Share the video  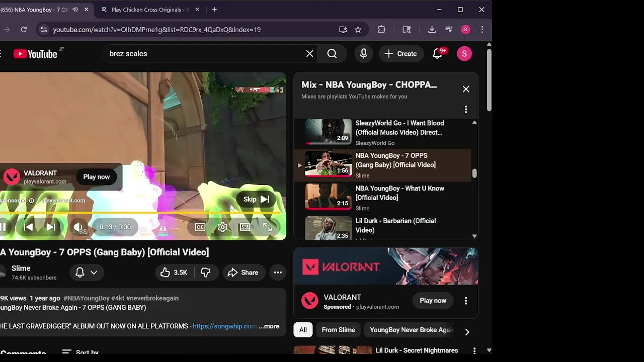pyautogui.click(x=243, y=273)
